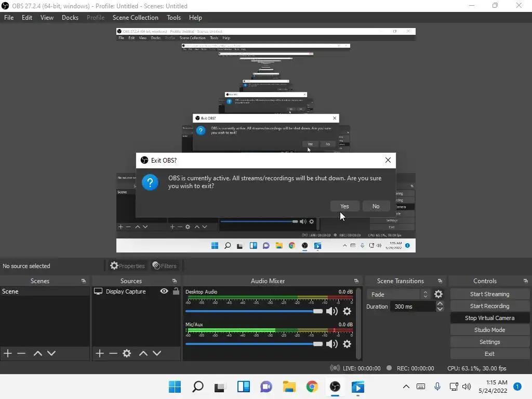Move source down arrow
The image size is (532, 399).
click(157, 353)
